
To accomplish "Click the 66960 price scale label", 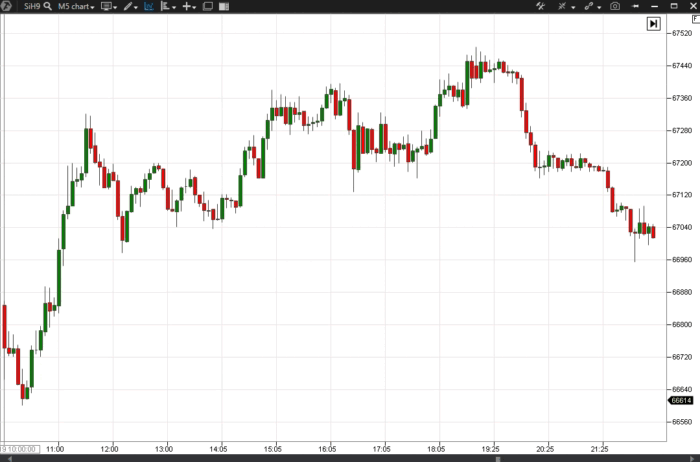I will (x=682, y=260).
